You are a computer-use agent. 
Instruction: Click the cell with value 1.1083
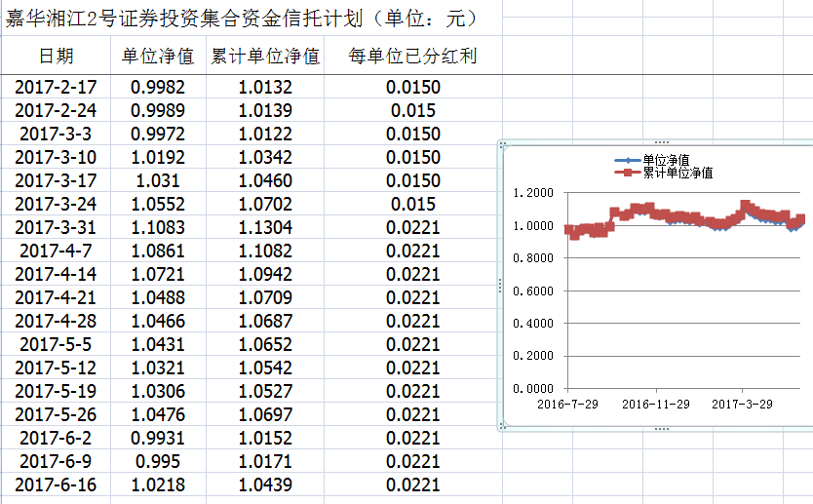click(158, 227)
